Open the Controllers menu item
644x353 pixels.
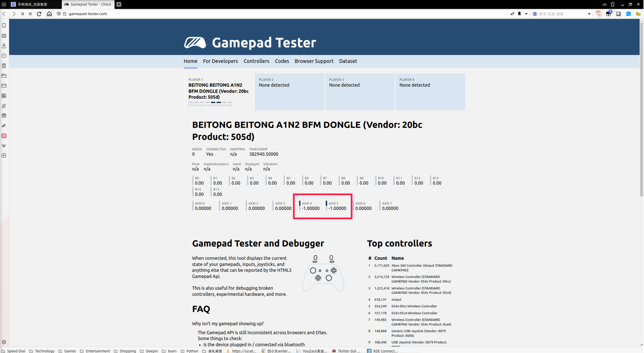(256, 61)
